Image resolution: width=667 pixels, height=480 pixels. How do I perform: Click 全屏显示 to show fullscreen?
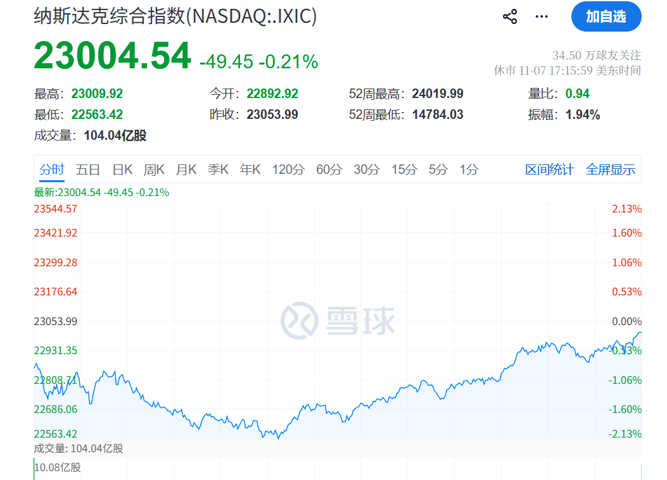coord(610,169)
